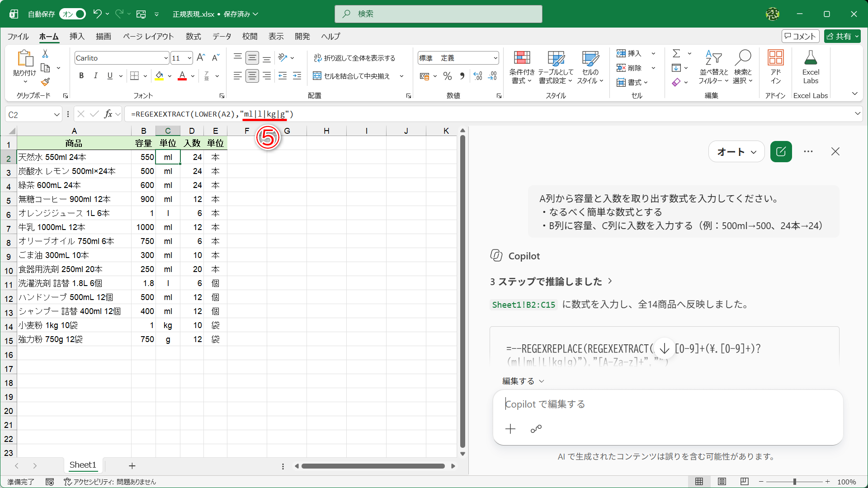Switch to Page Layout view in status bar
Image resolution: width=868 pixels, height=488 pixels.
[722, 481]
